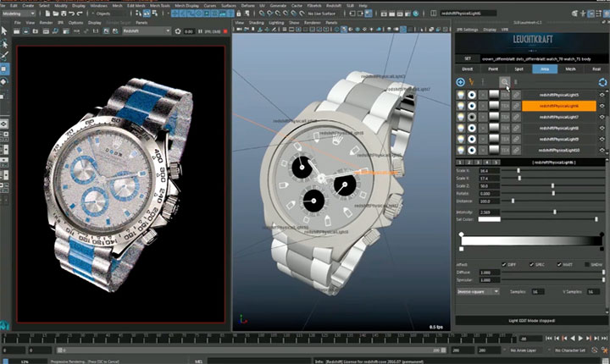Click the go to start playback button
Image resolution: width=610 pixels, height=364 pixels.
[548, 339]
